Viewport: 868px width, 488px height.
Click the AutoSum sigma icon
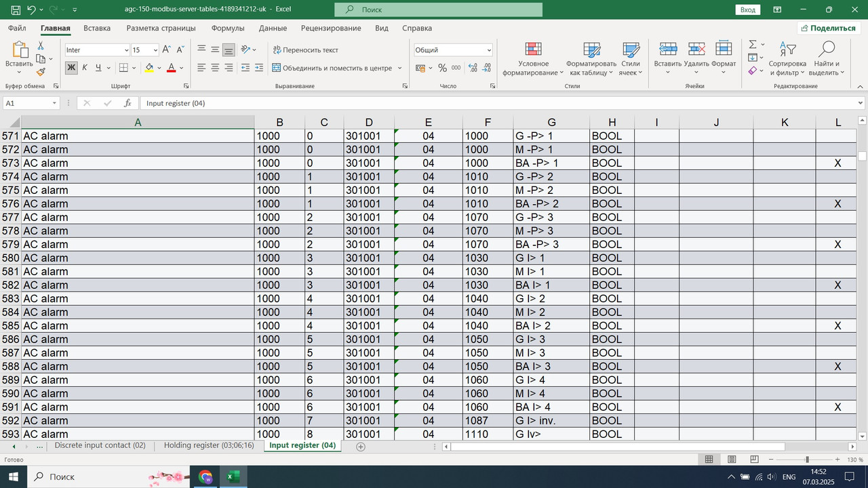(x=753, y=45)
